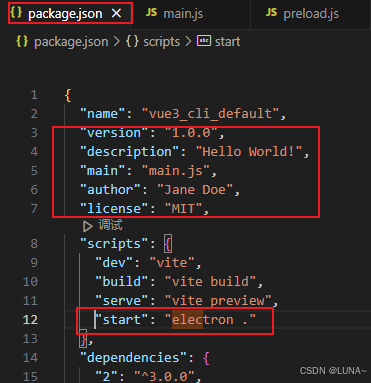Click the braces icon before scripts breadcrumb
The width and height of the screenshot is (371, 383).
click(x=132, y=41)
